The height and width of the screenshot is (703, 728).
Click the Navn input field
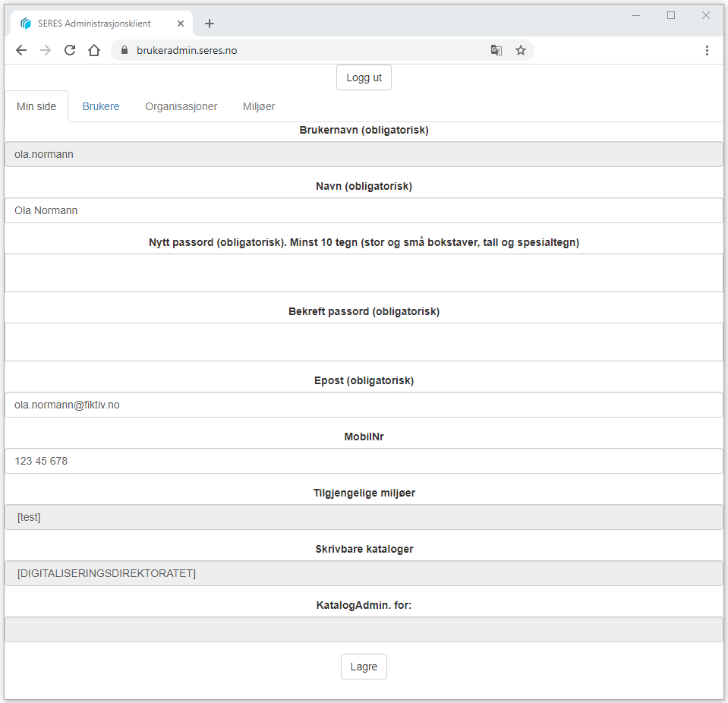(364, 210)
